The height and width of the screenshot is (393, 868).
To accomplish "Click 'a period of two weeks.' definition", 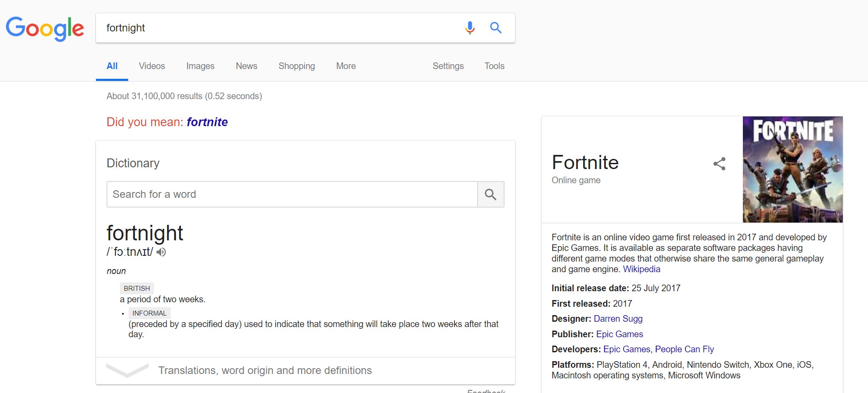I will [162, 299].
